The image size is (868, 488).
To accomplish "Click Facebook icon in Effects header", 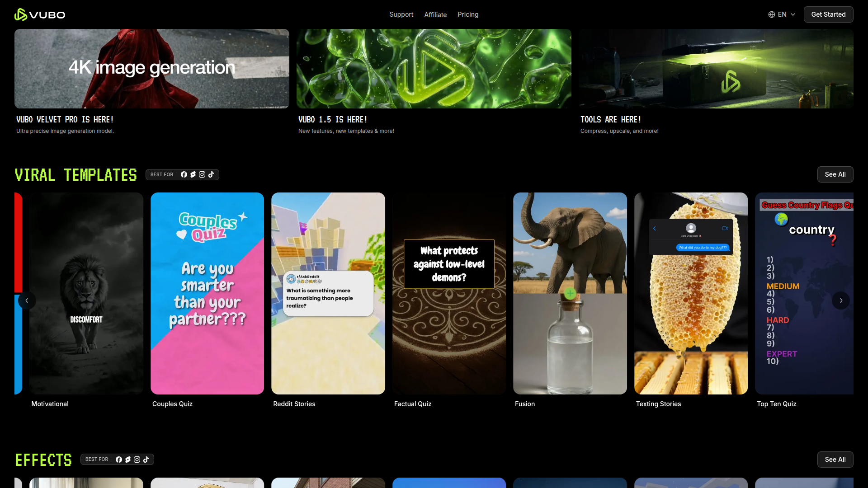I will click(x=119, y=460).
